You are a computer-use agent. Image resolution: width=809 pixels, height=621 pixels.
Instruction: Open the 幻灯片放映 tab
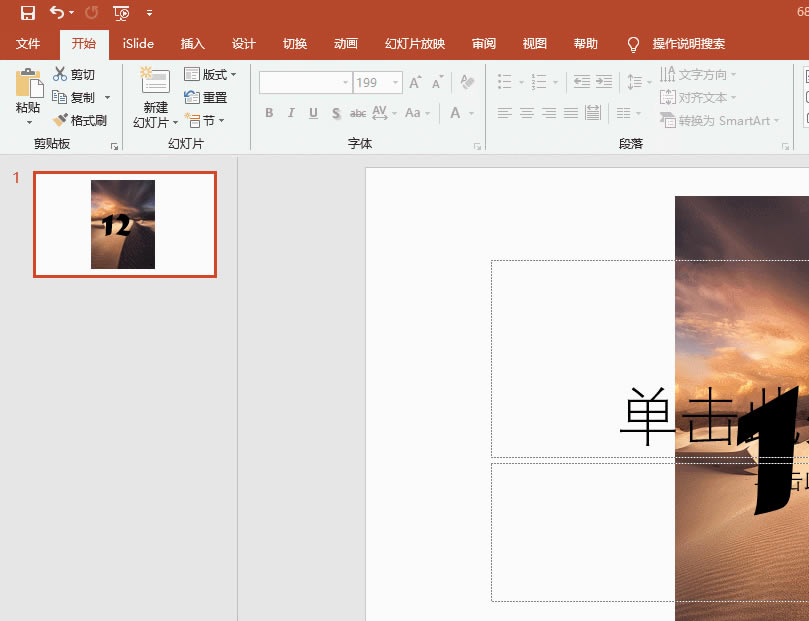click(x=415, y=44)
